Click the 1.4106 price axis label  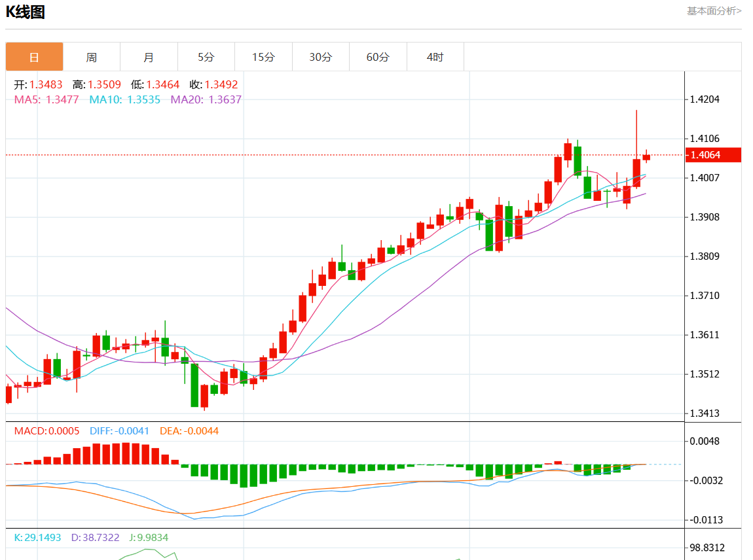(x=705, y=139)
